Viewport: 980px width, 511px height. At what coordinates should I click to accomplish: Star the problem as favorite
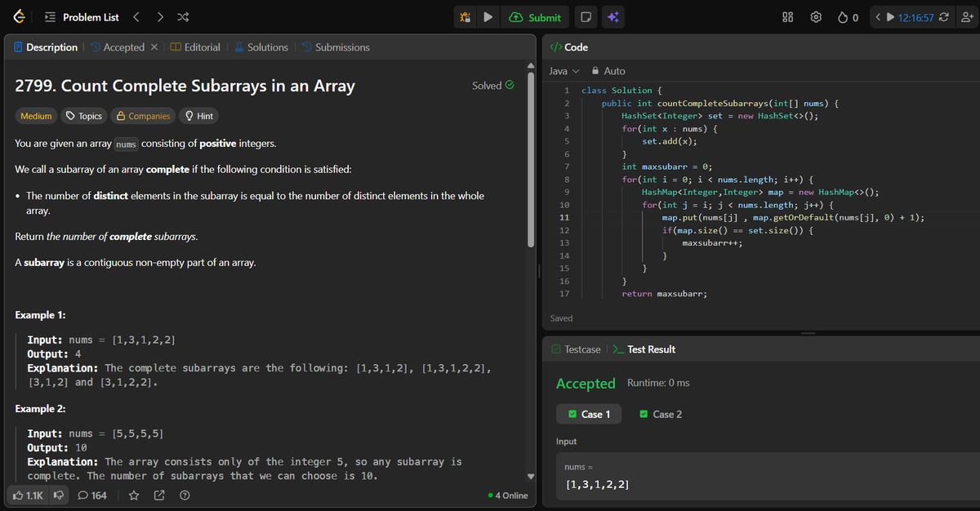(x=134, y=495)
